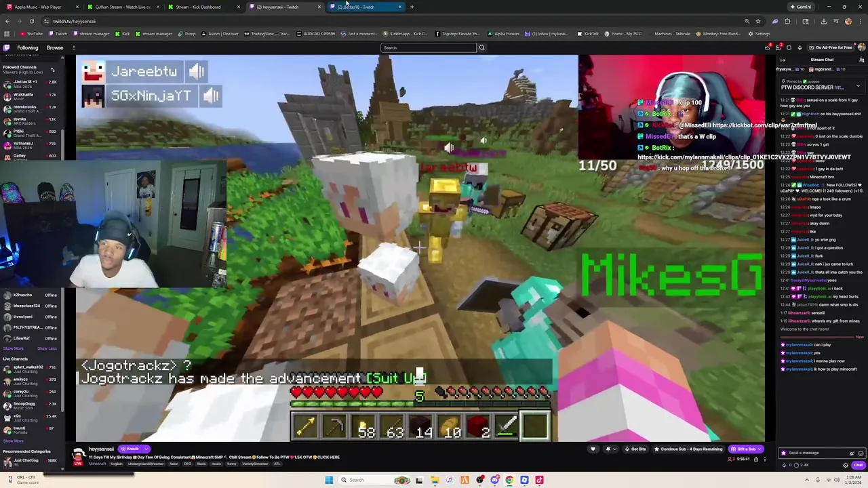Open Just Chatting recommended category
Screen dimensions: 868x488
[x=30, y=462]
